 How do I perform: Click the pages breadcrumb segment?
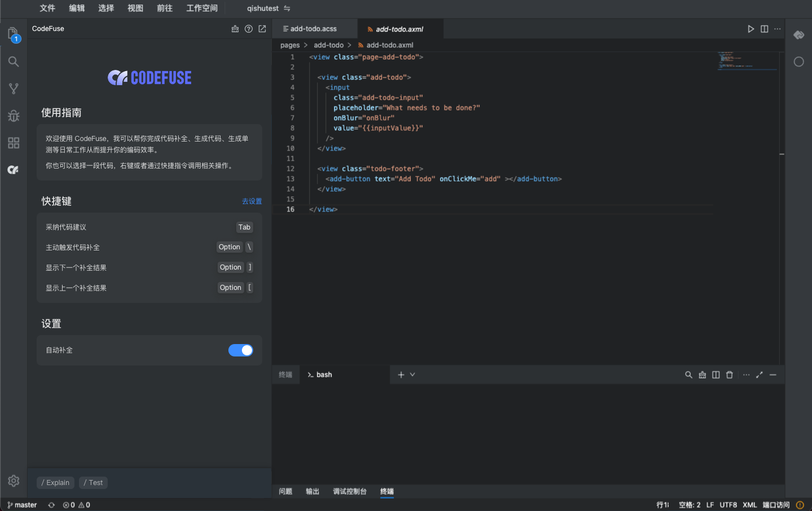(290, 45)
